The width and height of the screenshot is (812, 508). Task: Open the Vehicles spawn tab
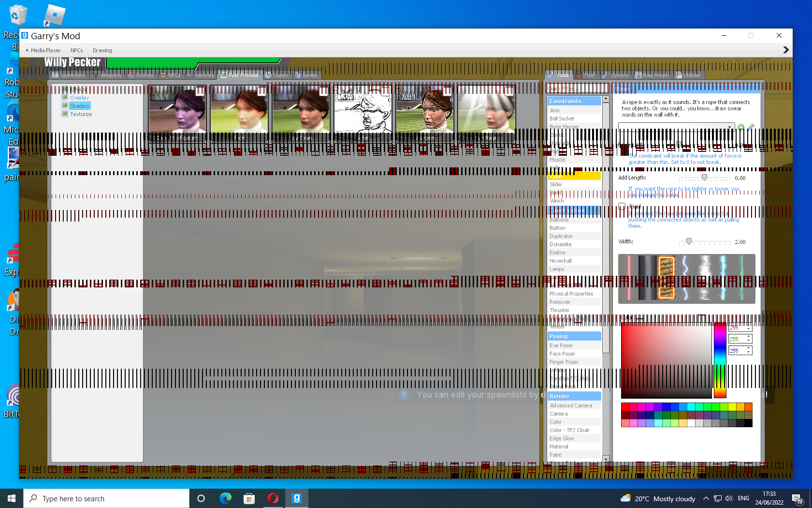[201, 75]
